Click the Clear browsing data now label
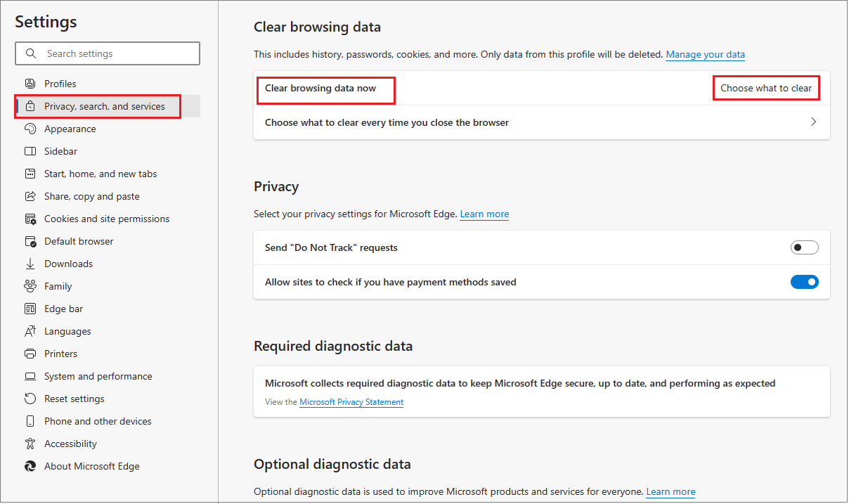849x504 pixels. click(x=320, y=88)
